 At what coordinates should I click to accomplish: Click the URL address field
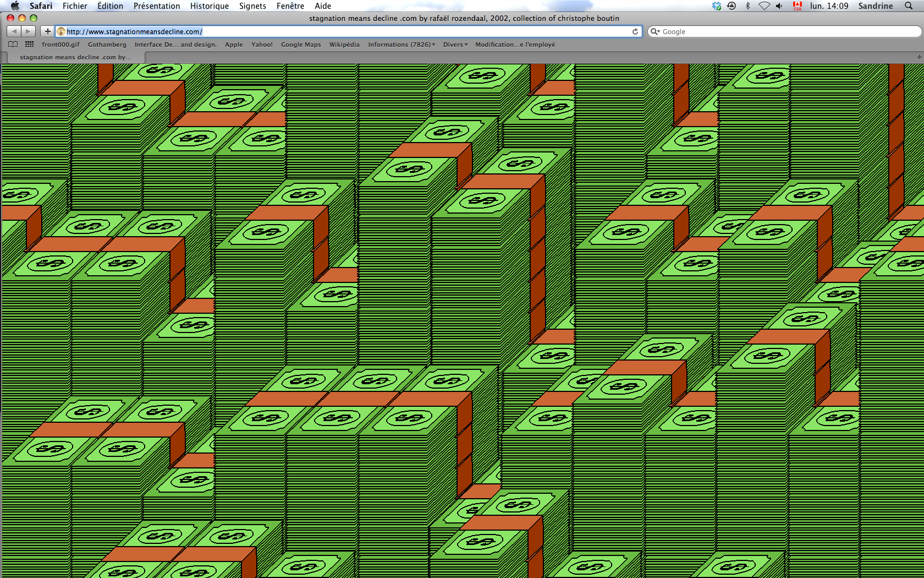coord(349,31)
